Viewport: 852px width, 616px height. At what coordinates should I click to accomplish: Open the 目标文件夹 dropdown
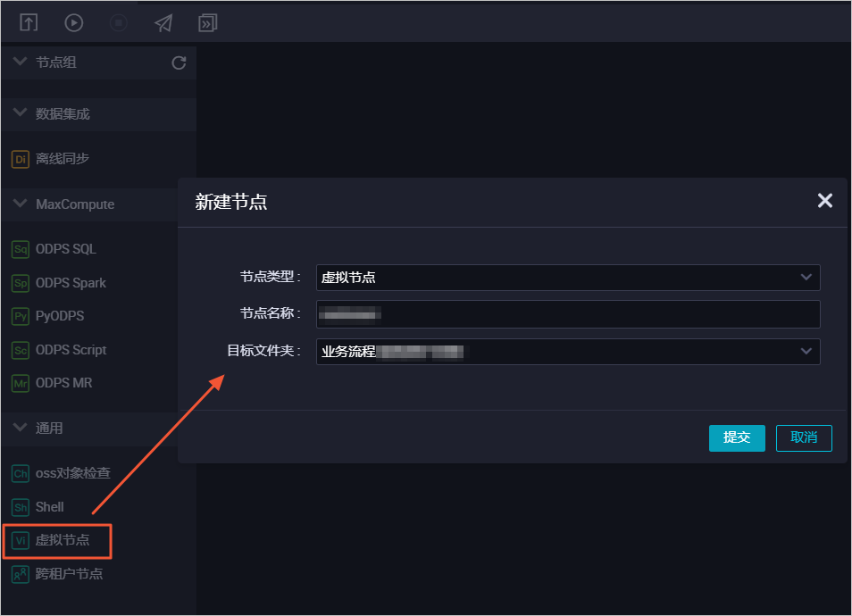(x=568, y=352)
